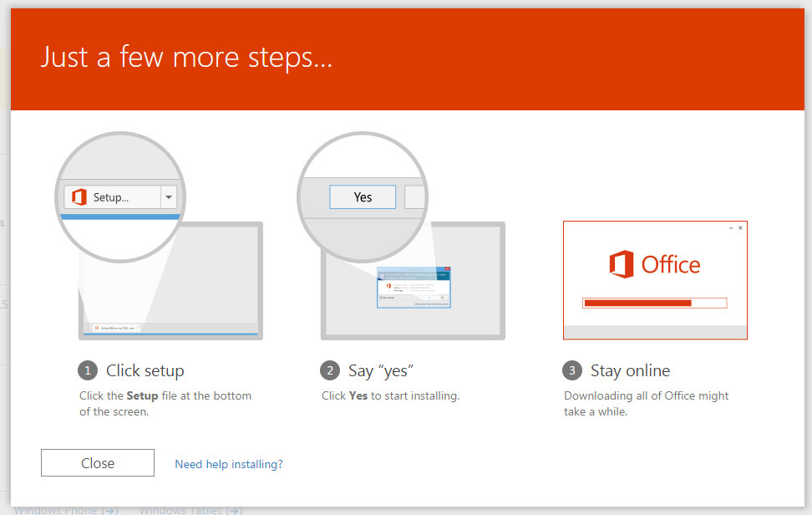The width and height of the screenshot is (812, 515).
Task: Click the 'Say "yes"' heading
Action: 381,370
